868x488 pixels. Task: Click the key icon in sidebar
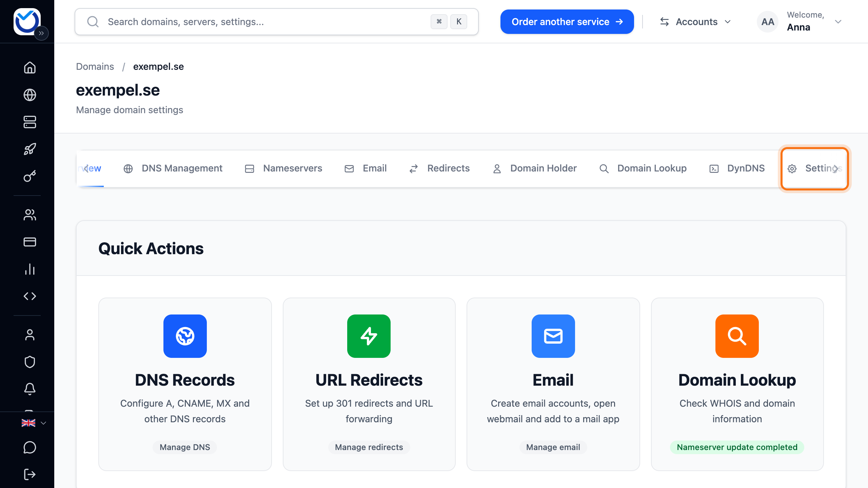(30, 176)
